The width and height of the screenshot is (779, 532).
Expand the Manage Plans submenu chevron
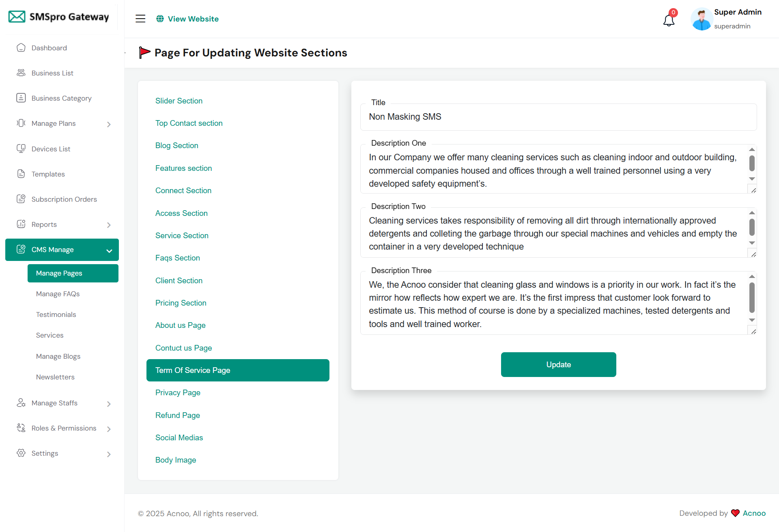pyautogui.click(x=109, y=124)
